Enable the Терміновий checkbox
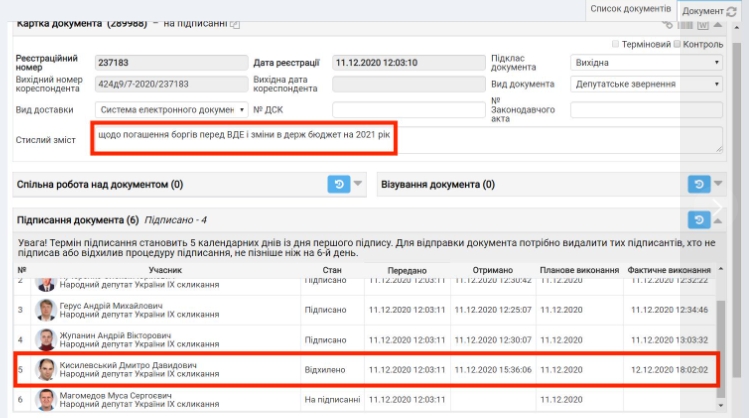 tap(615, 44)
